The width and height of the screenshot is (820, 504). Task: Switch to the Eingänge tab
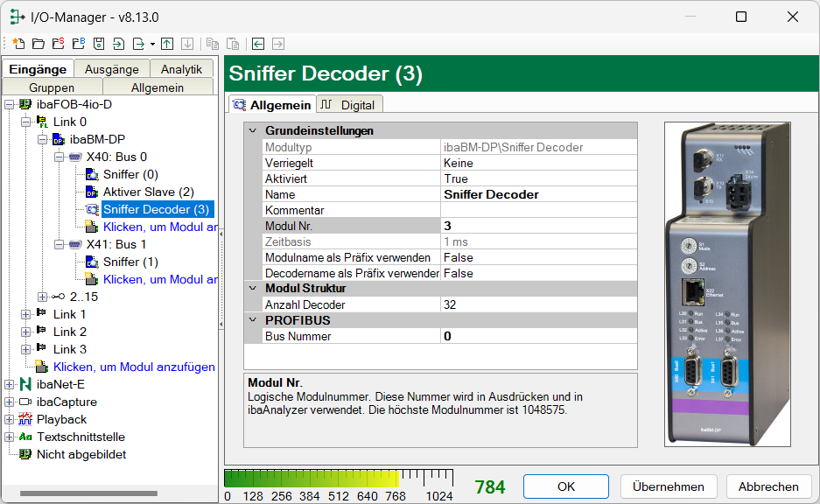(x=38, y=69)
